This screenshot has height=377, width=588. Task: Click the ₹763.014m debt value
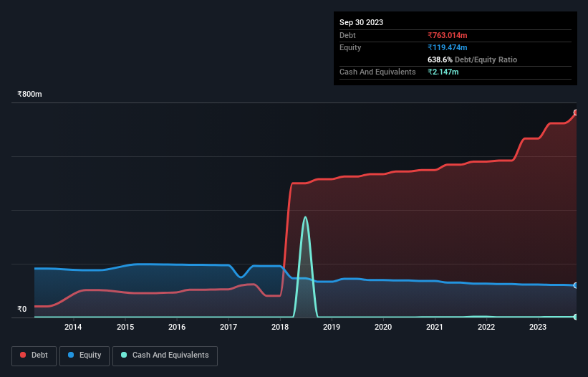click(448, 35)
